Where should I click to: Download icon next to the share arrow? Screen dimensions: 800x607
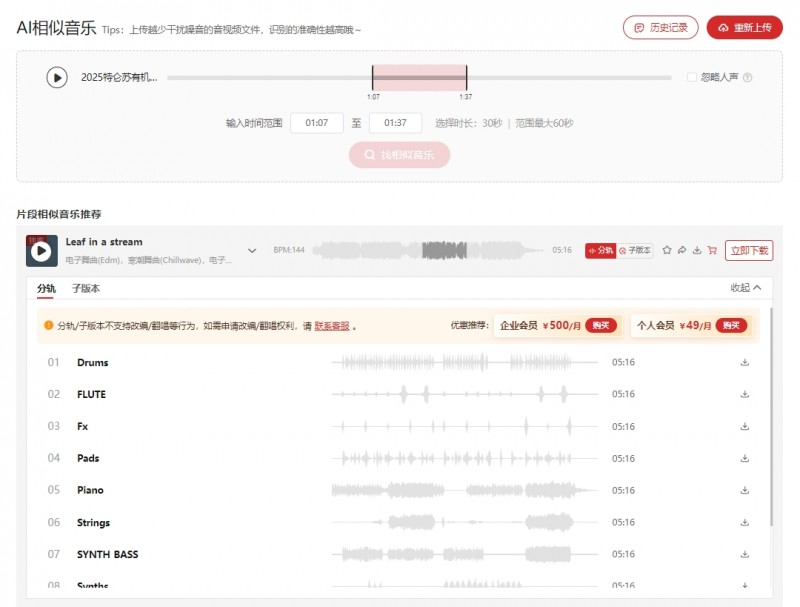click(697, 250)
